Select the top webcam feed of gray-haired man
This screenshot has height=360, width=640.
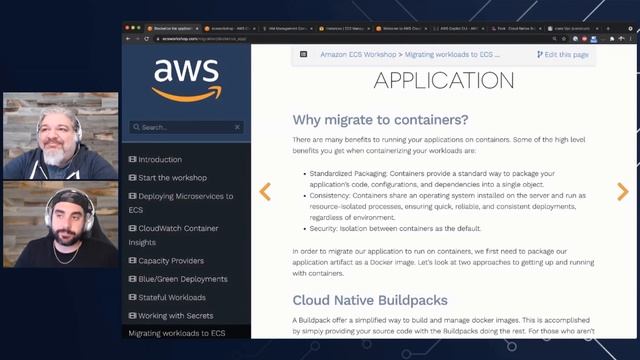(x=61, y=136)
